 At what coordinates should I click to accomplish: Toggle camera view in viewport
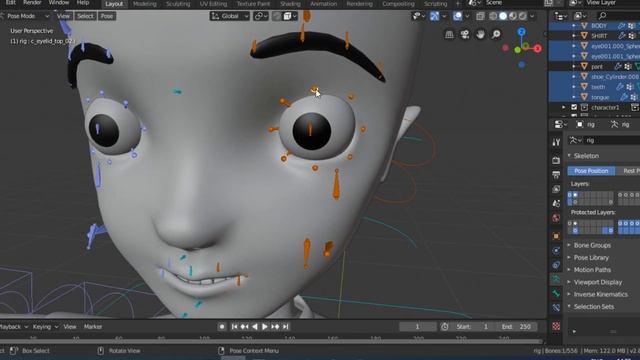click(x=464, y=34)
